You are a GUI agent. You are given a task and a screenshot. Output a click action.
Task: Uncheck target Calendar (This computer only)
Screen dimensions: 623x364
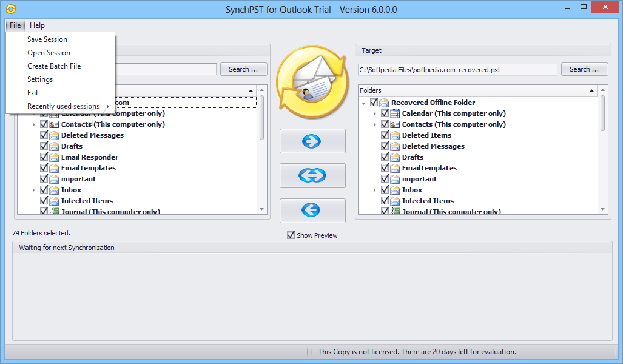click(385, 113)
